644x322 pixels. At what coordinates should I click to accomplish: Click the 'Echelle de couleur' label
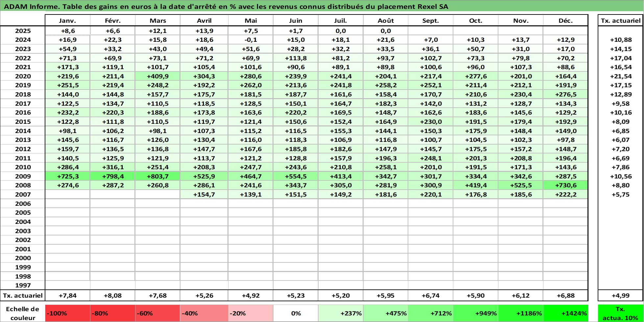pyautogui.click(x=23, y=313)
